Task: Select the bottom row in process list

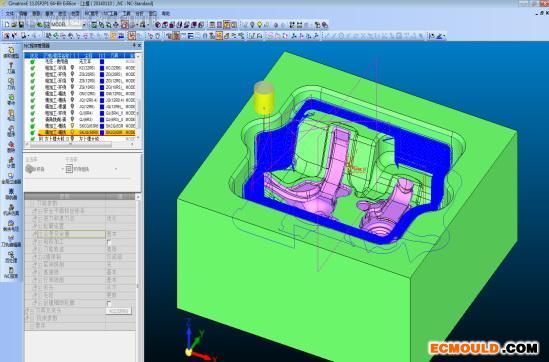Action: 80,139
